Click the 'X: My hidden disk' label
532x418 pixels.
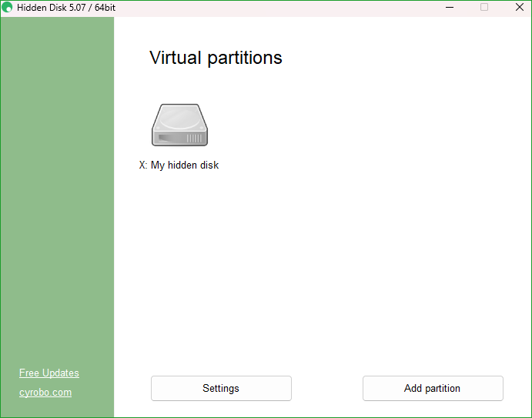point(179,166)
